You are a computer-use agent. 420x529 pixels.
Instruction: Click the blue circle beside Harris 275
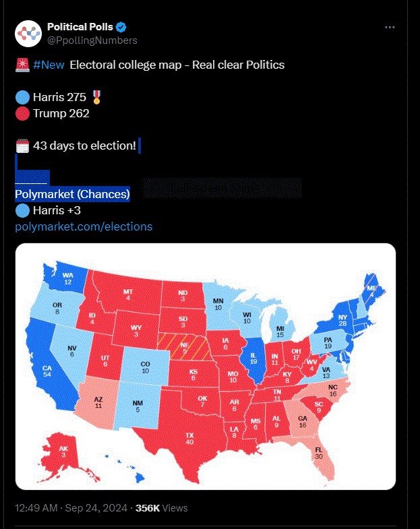tap(22, 98)
